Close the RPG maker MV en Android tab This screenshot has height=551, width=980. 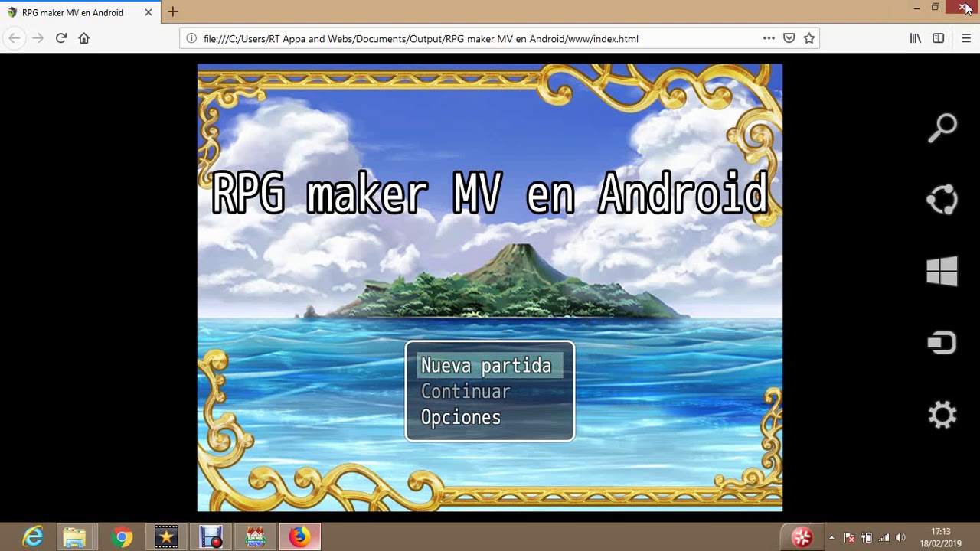click(149, 12)
